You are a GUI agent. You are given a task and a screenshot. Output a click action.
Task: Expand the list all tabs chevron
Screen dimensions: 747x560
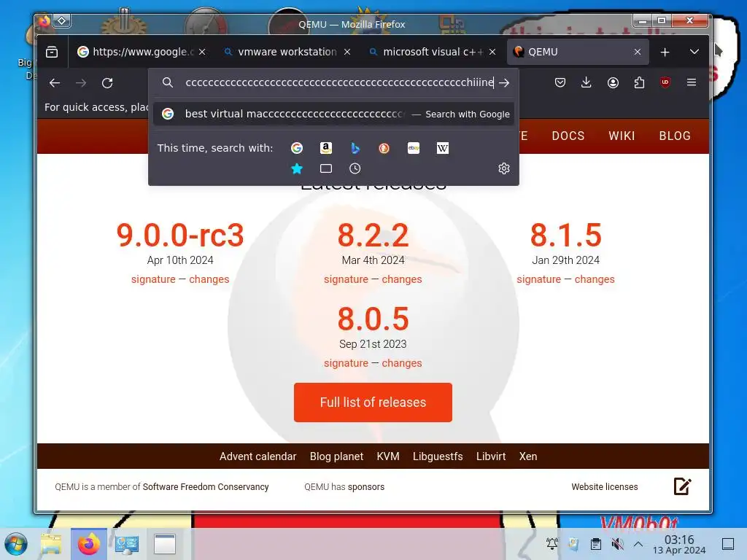tap(694, 52)
